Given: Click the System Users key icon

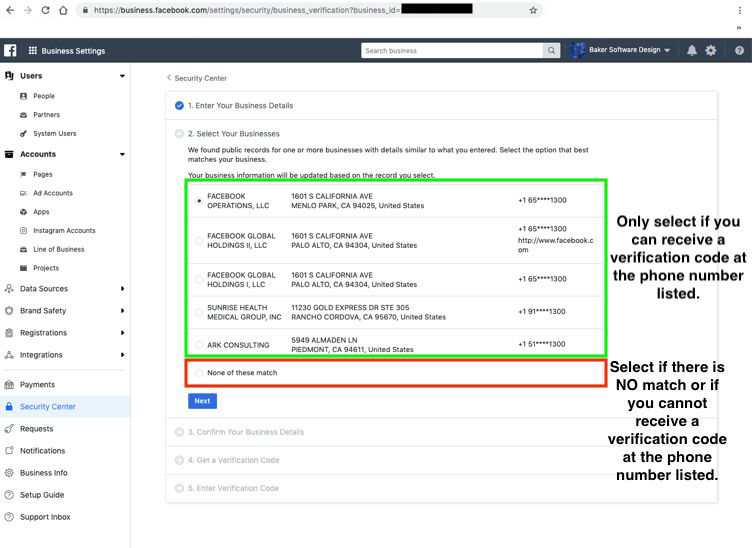Looking at the screenshot, I should (24, 133).
